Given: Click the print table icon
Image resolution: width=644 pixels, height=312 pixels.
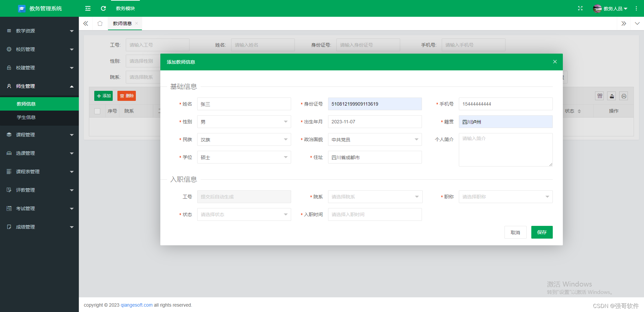Looking at the screenshot, I should click(624, 96).
